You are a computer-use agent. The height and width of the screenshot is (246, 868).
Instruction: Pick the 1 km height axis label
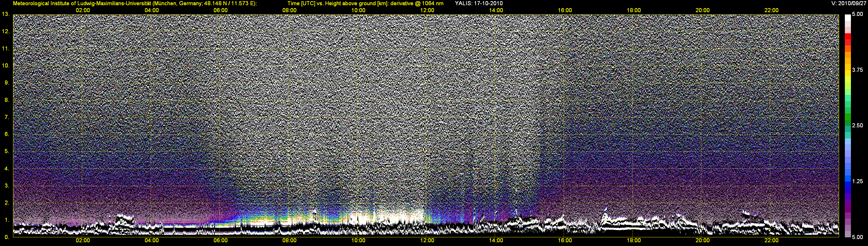(x=7, y=220)
